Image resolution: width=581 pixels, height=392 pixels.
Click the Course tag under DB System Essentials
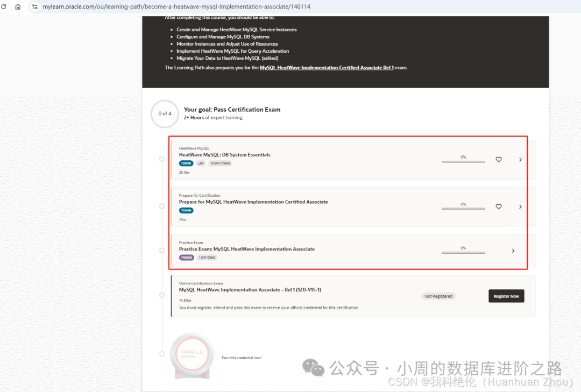click(x=186, y=163)
